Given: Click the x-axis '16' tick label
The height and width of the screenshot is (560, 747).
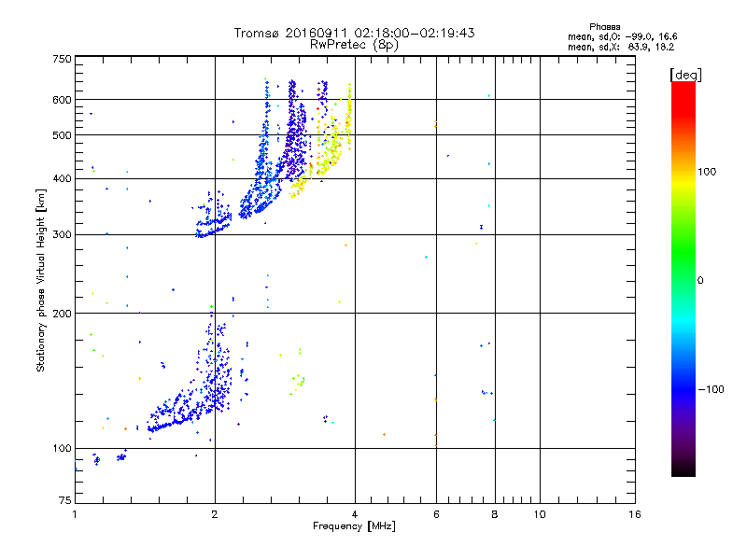Looking at the screenshot, I should pos(635,514).
